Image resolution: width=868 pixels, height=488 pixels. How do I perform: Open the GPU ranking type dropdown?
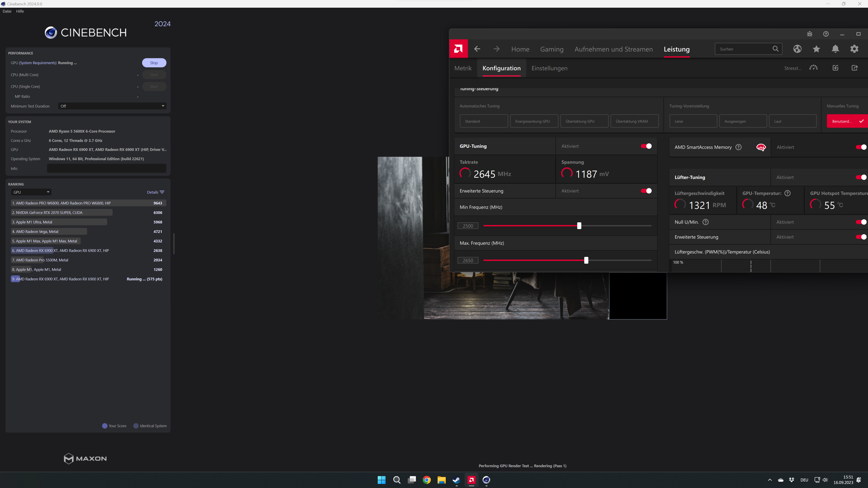[x=31, y=192]
